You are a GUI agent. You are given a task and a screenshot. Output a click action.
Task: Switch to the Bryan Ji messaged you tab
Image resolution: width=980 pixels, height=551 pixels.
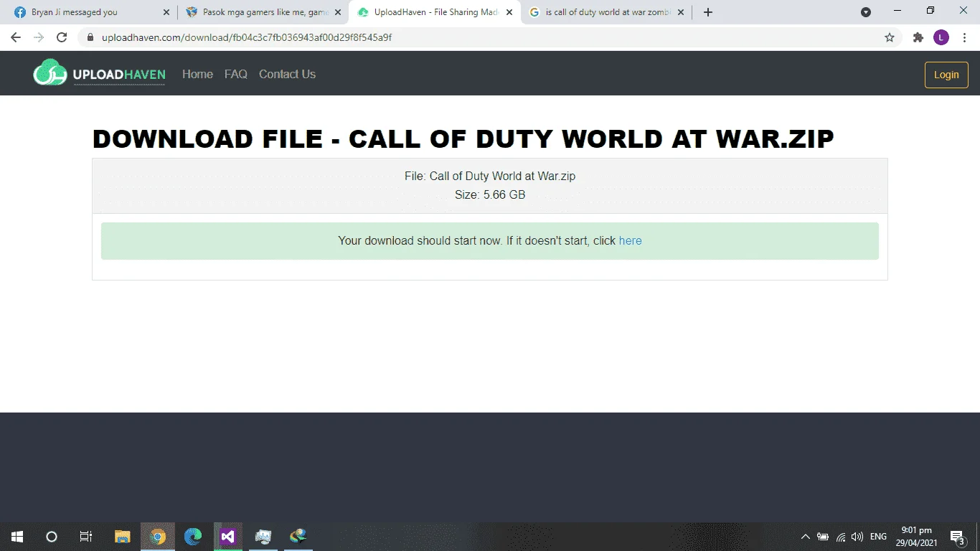pyautogui.click(x=91, y=12)
